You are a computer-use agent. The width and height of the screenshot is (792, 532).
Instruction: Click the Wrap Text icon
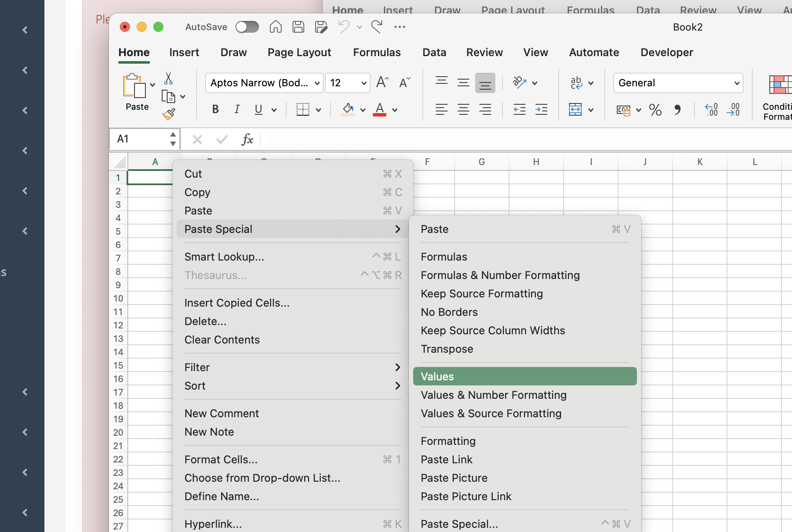tap(577, 83)
